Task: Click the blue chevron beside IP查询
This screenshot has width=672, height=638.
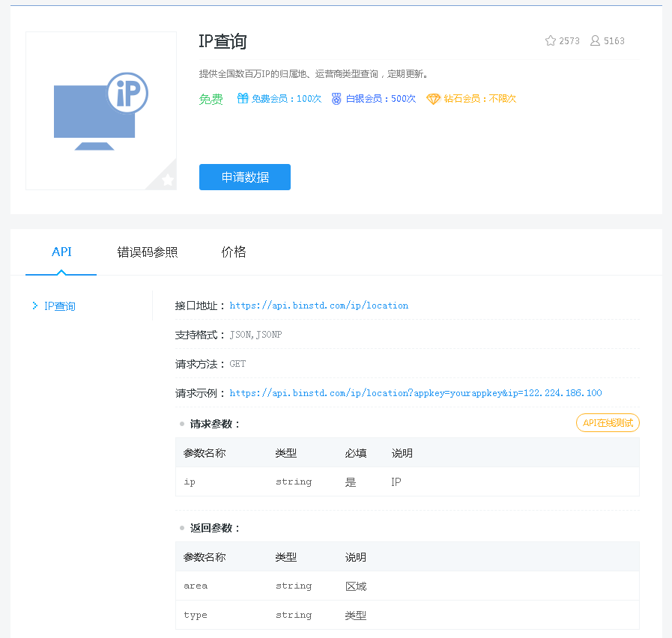Action: 34,306
